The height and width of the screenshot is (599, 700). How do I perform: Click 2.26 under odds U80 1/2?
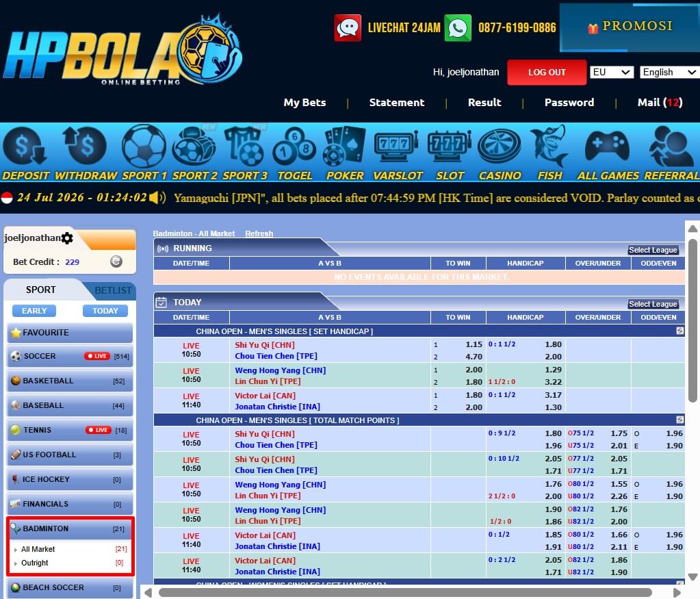(x=619, y=496)
